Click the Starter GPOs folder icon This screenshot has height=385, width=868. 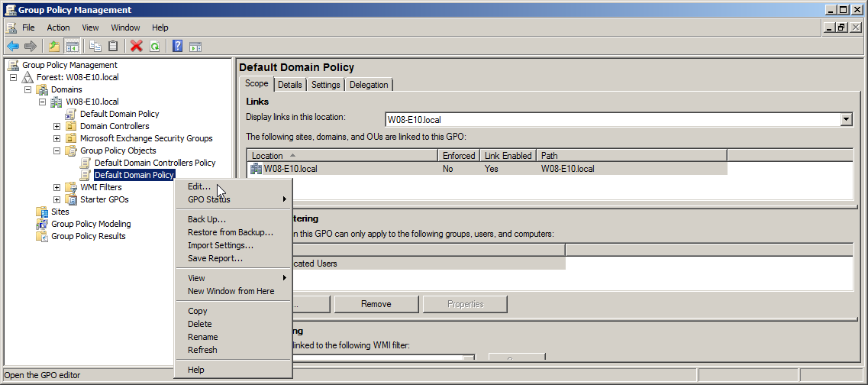[x=71, y=199]
